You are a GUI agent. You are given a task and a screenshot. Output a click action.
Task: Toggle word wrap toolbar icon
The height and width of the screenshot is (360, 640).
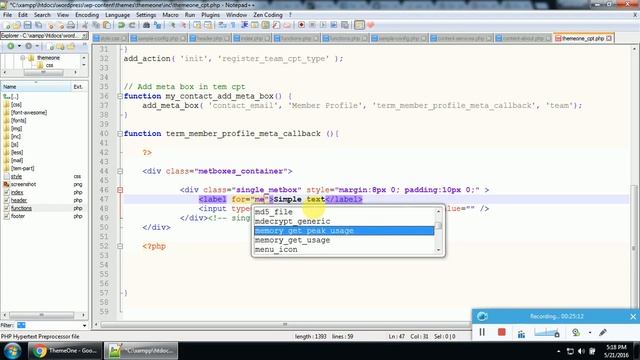(222, 25)
